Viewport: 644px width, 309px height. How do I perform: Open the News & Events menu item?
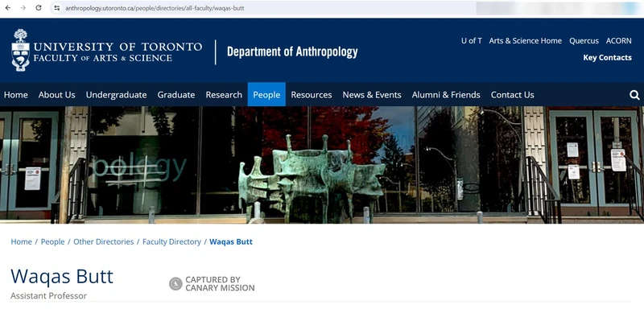coord(372,95)
